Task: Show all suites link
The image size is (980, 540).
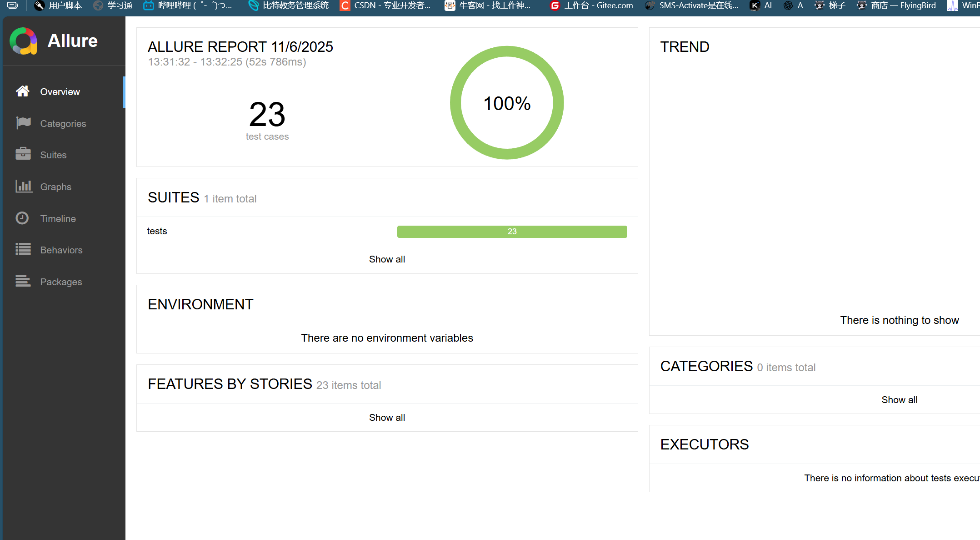Action: pos(387,259)
